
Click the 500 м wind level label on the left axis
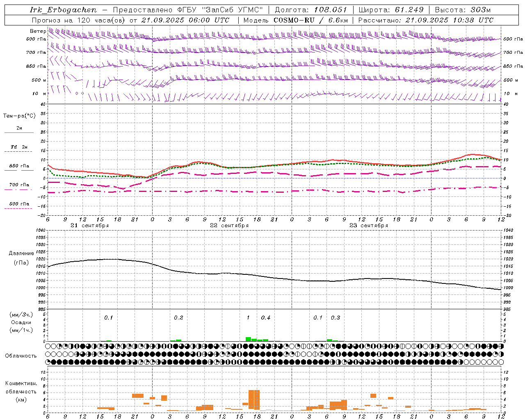pyautogui.click(x=39, y=80)
